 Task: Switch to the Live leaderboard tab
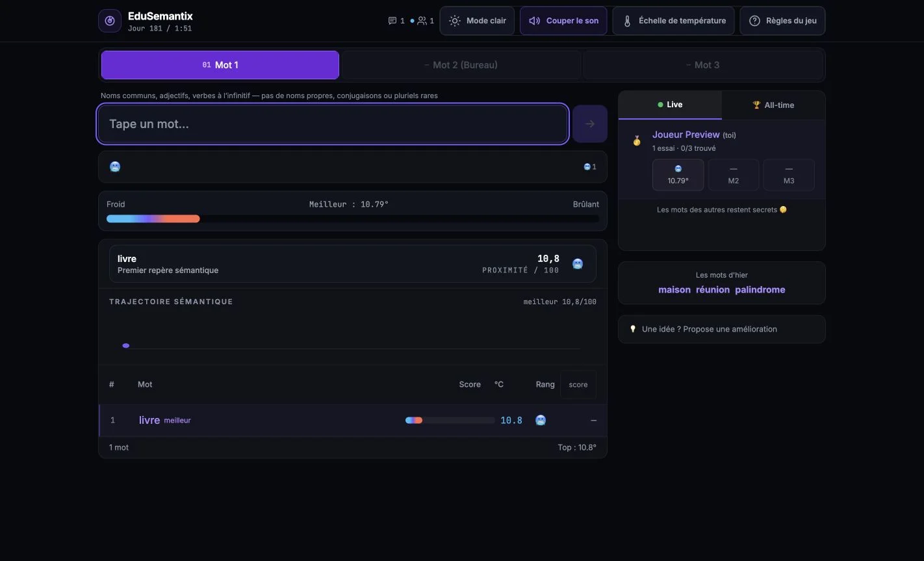click(x=670, y=105)
